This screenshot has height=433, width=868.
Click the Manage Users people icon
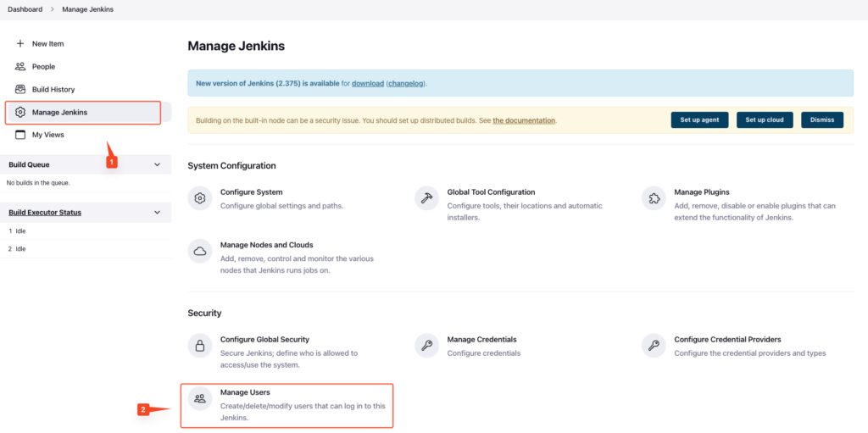tap(200, 398)
